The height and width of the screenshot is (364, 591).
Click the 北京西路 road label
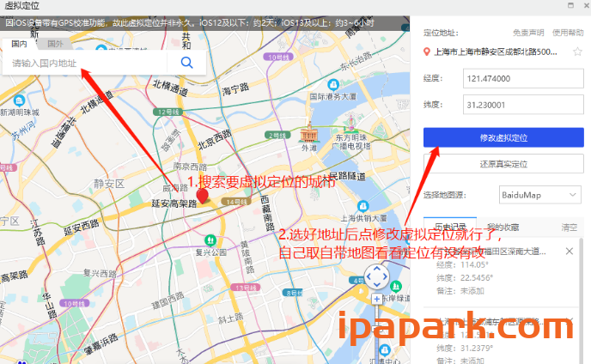pyautogui.click(x=215, y=139)
